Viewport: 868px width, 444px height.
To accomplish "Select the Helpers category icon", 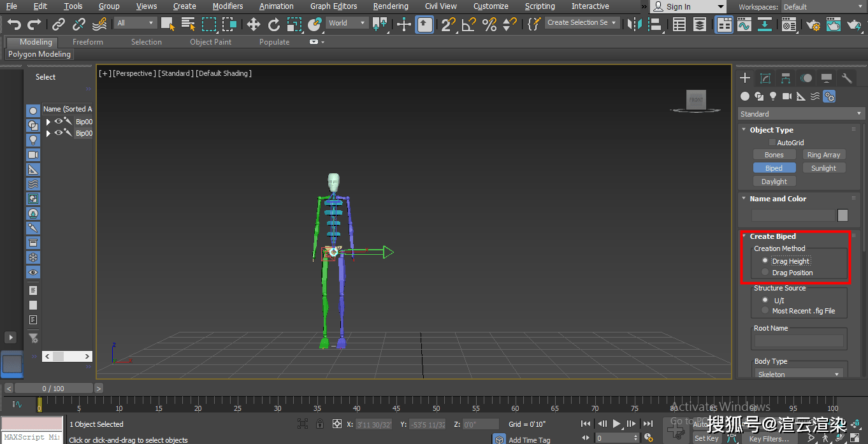I will coord(801,96).
